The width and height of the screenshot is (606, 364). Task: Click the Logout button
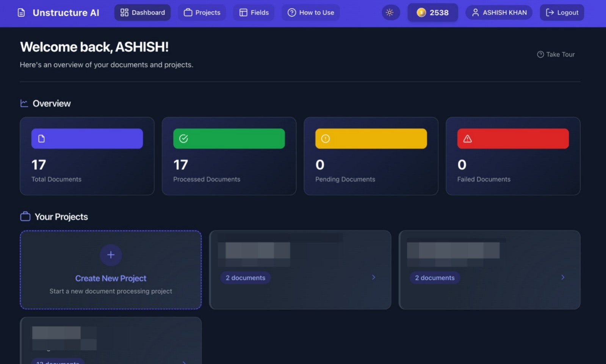[562, 12]
